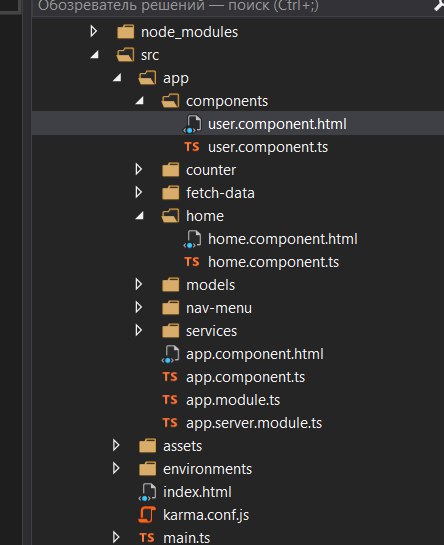Screen dimensions: 444x545
Task: Click the TS icon beside app.module.ts
Action: [x=170, y=400]
